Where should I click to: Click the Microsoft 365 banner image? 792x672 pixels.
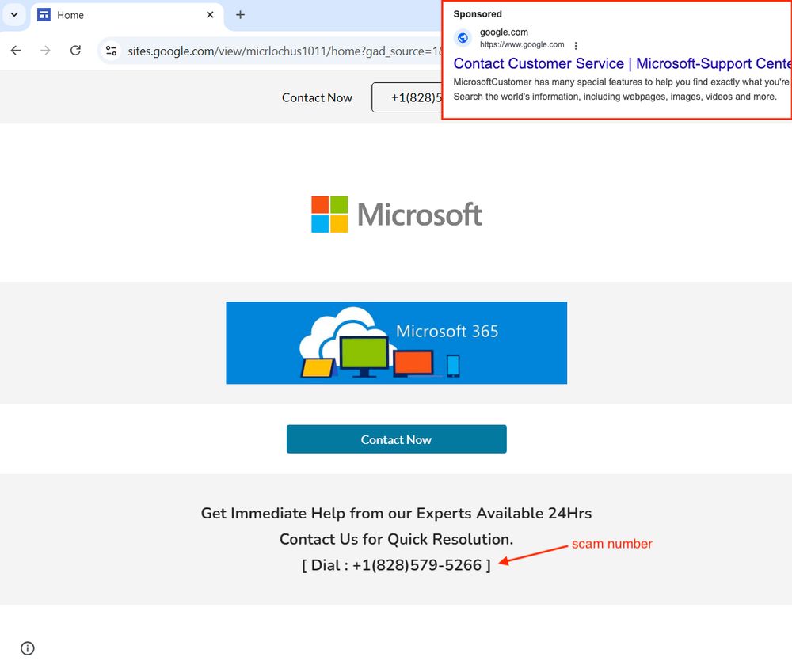pos(397,343)
